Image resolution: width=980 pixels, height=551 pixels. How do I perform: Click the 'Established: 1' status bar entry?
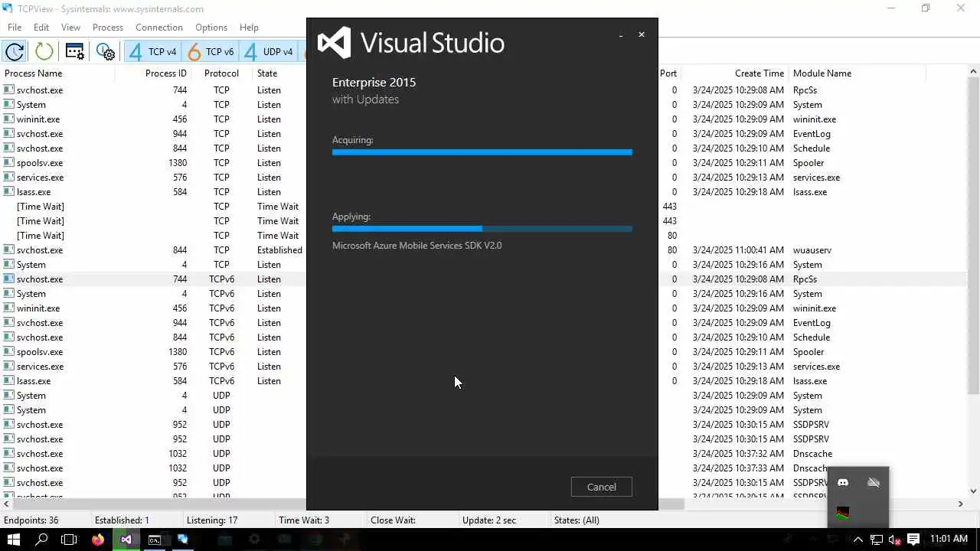coord(122,520)
